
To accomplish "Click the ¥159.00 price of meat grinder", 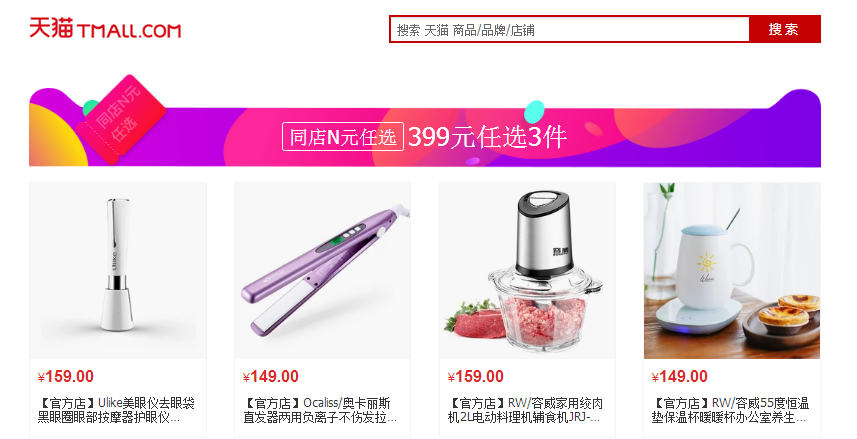I will 476,377.
